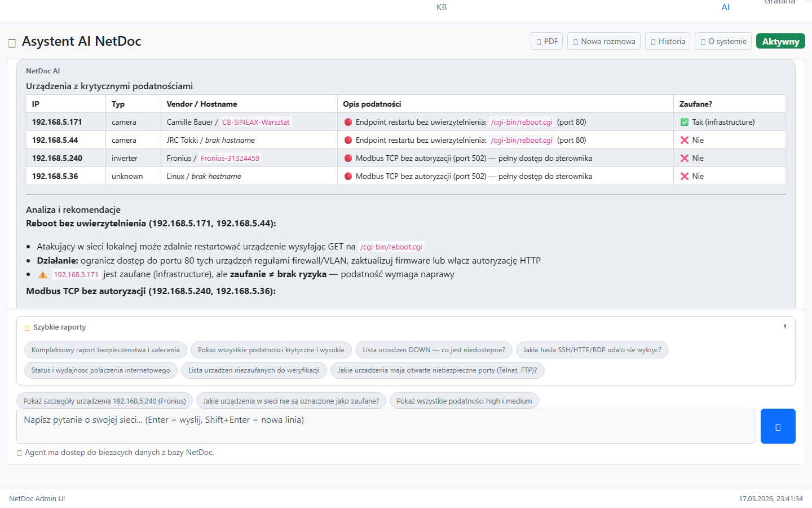Click the send message button
This screenshot has height=508, width=812.
pyautogui.click(x=778, y=426)
